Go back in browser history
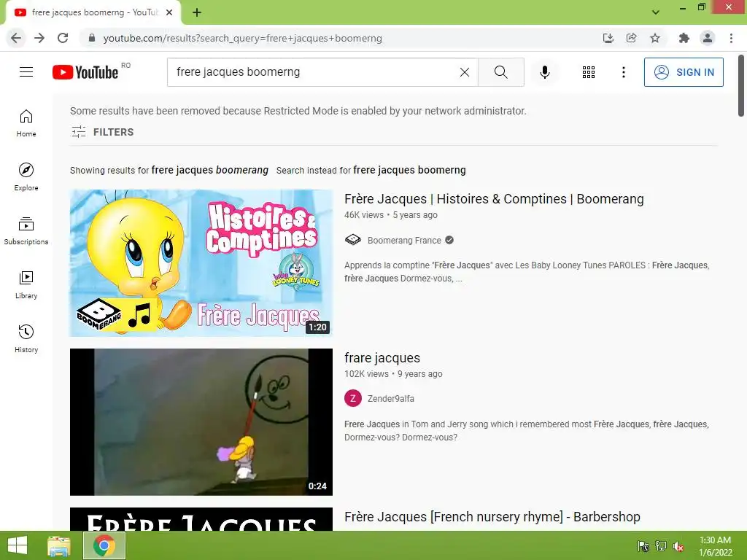The width and height of the screenshot is (747, 560). click(x=16, y=38)
